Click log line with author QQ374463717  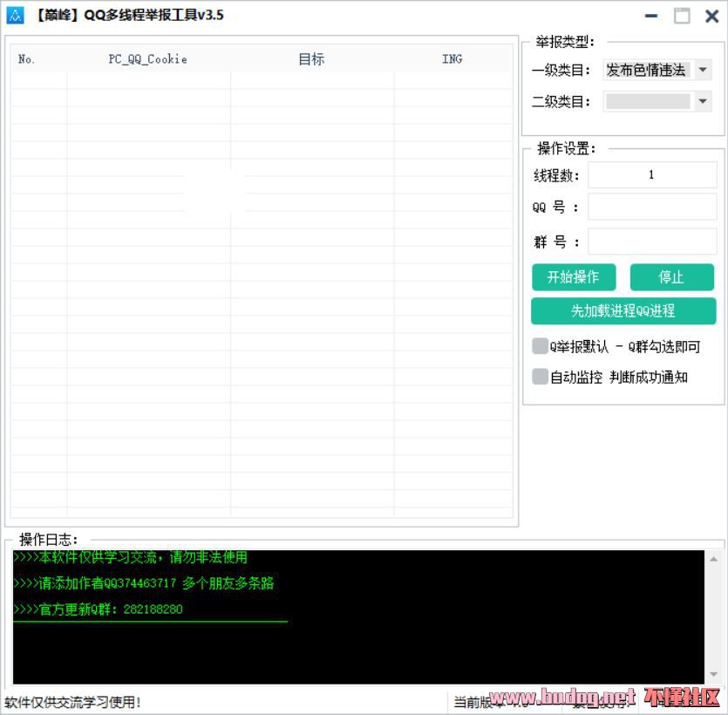(x=144, y=582)
